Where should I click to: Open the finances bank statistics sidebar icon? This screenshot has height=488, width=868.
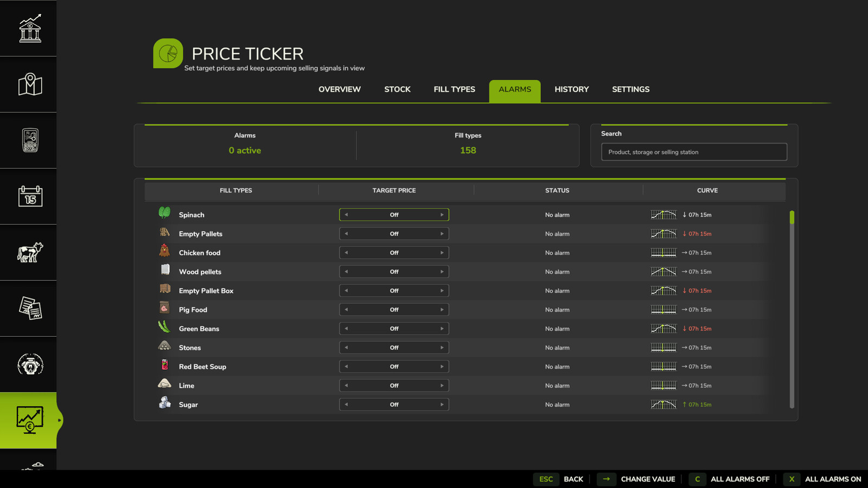point(30,28)
